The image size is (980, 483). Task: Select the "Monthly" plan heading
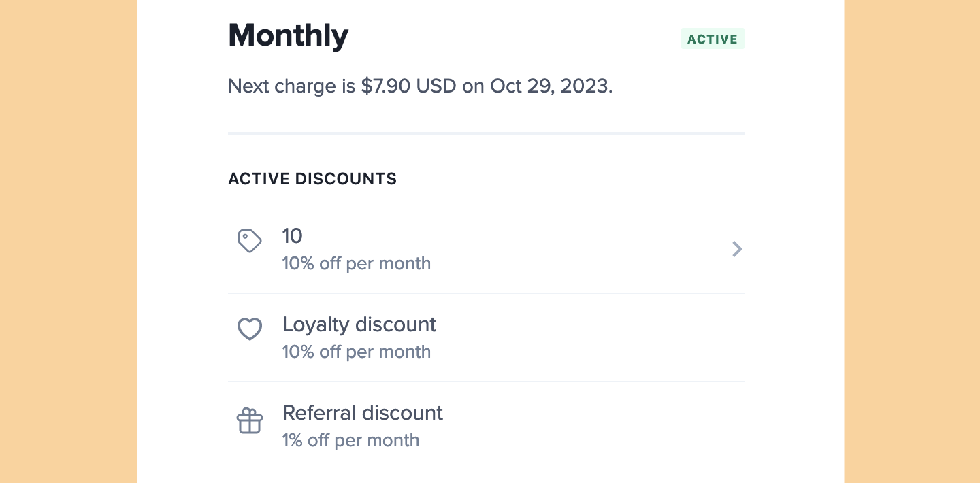pyautogui.click(x=288, y=35)
